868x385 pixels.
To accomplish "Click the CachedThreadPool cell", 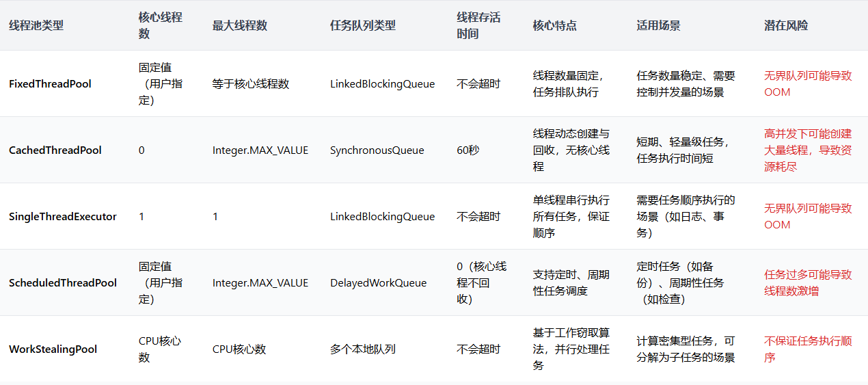I will [x=55, y=150].
